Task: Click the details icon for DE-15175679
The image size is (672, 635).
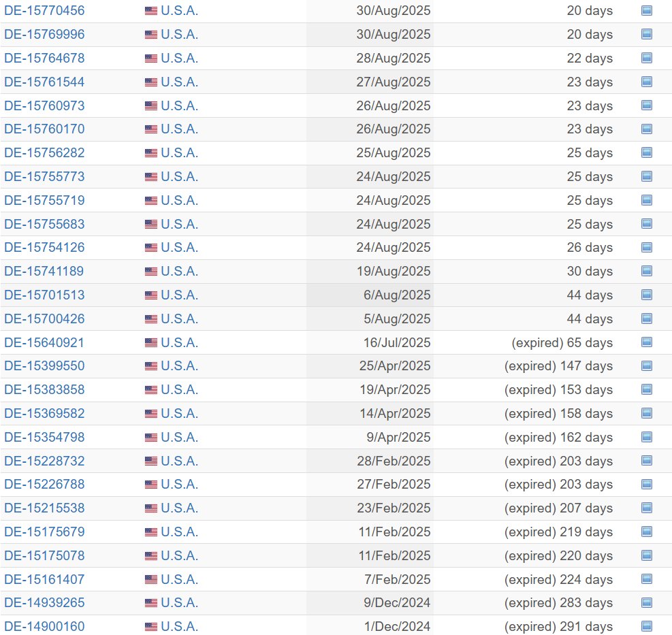Action: click(x=647, y=532)
